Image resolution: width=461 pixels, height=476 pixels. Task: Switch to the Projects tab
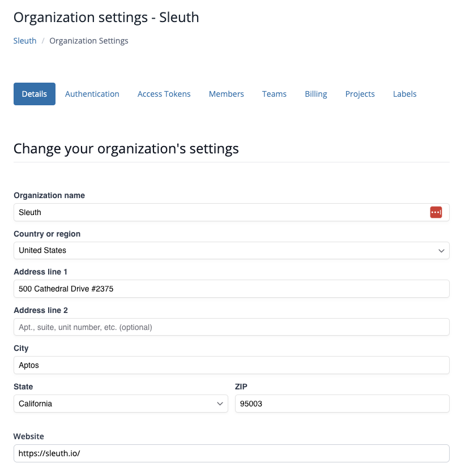tap(360, 94)
